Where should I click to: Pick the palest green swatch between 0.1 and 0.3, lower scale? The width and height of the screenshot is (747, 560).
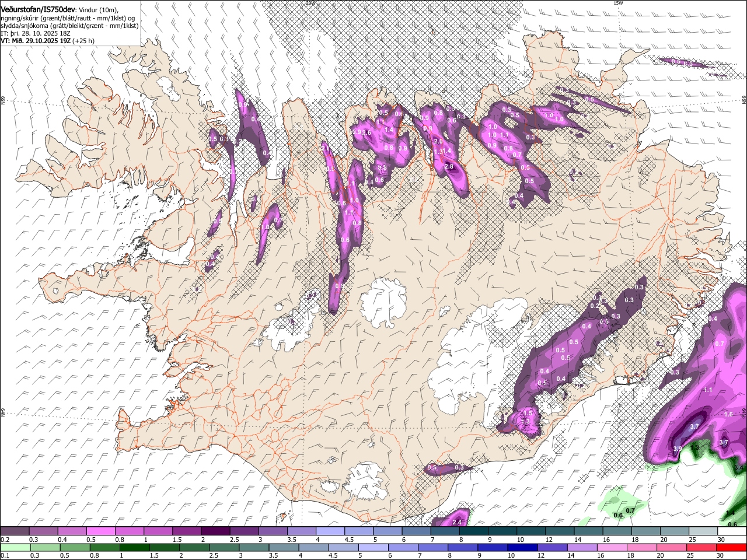pyautogui.click(x=15, y=548)
